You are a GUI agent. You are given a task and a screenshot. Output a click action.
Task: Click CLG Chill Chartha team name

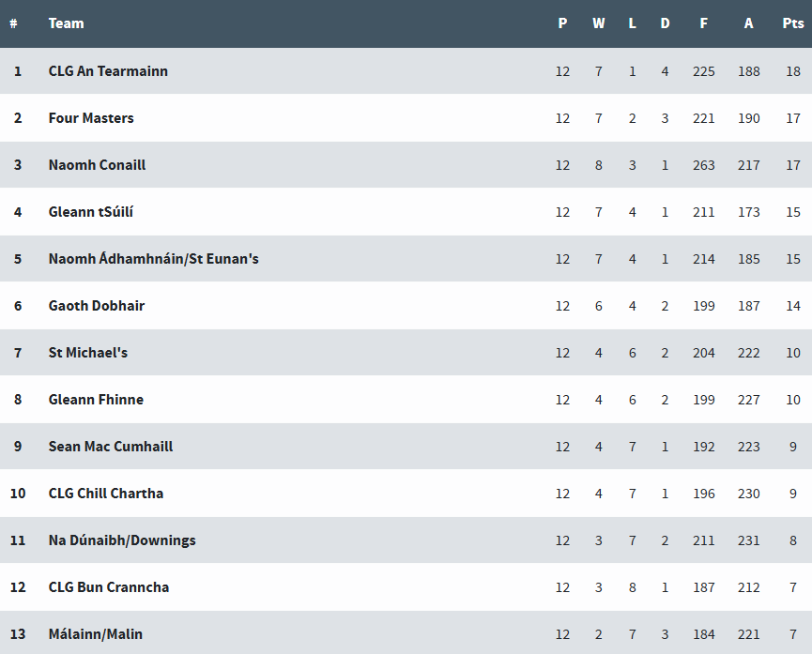(x=106, y=494)
